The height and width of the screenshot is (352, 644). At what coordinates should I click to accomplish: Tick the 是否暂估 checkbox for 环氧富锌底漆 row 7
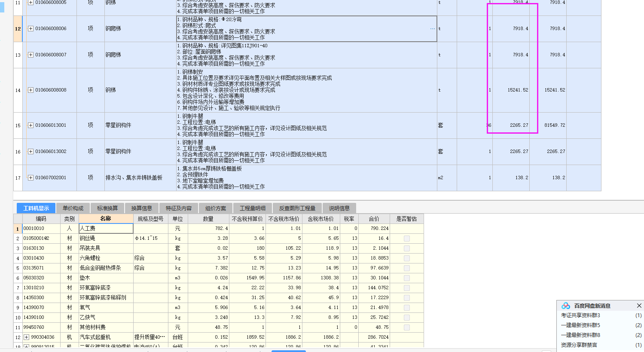(x=407, y=288)
